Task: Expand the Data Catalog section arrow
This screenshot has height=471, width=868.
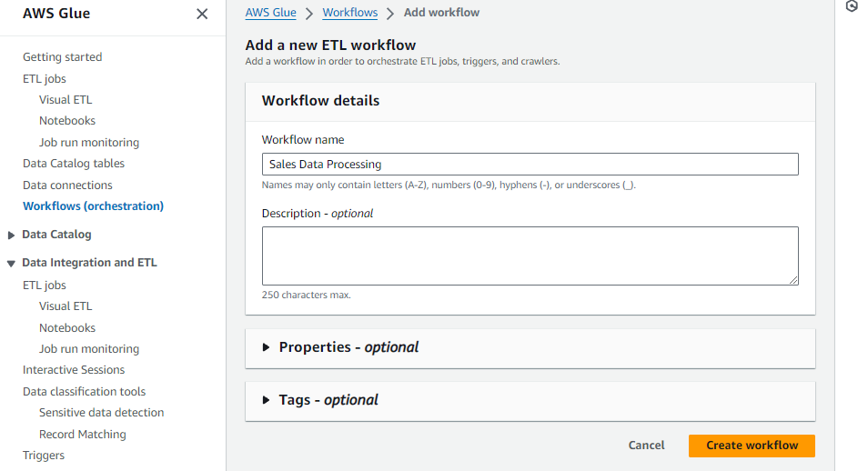Action: pyautogui.click(x=11, y=235)
